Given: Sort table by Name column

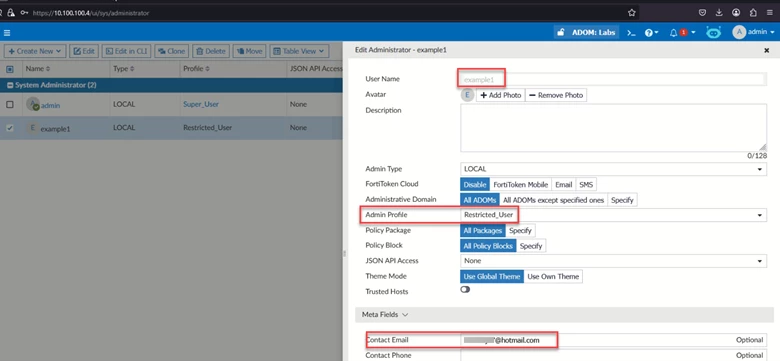Looking at the screenshot, I should coord(38,69).
